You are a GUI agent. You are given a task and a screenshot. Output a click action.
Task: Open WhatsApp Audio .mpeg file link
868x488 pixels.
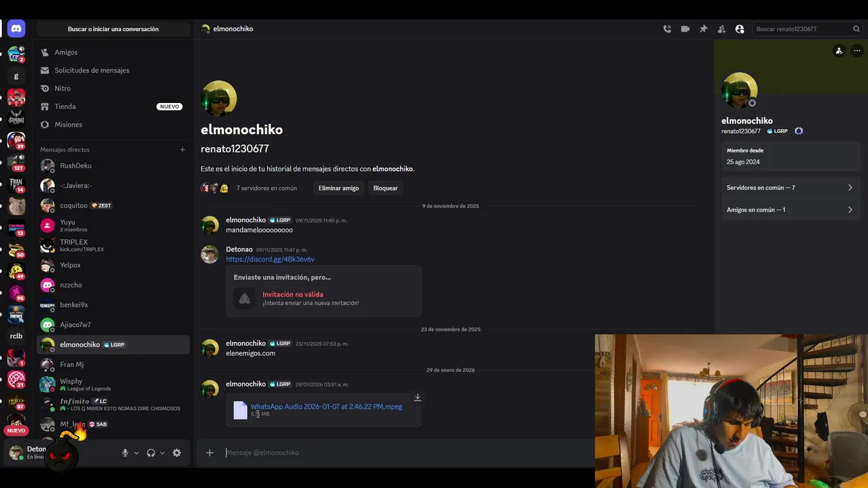(x=326, y=407)
